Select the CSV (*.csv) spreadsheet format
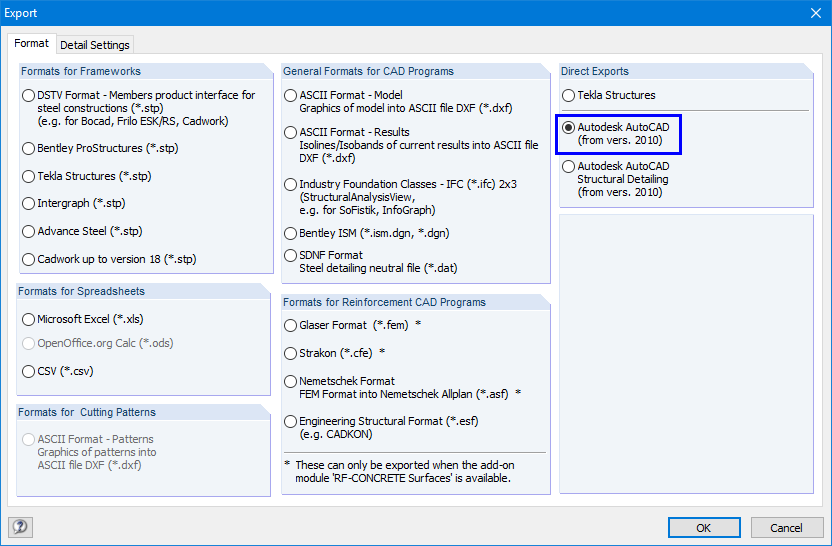This screenshot has width=832, height=546. coord(28,371)
